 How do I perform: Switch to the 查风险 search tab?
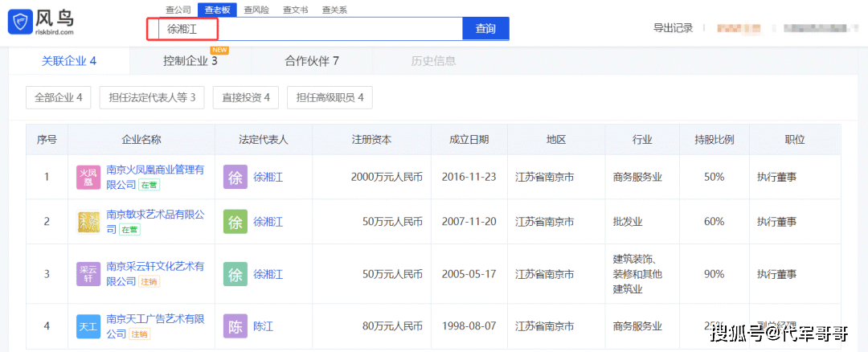point(256,10)
